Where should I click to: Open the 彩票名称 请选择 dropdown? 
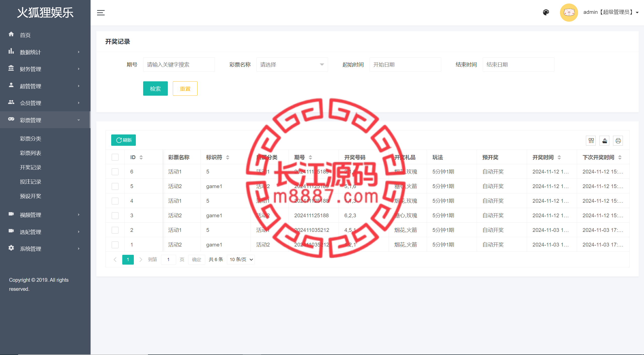(292, 65)
